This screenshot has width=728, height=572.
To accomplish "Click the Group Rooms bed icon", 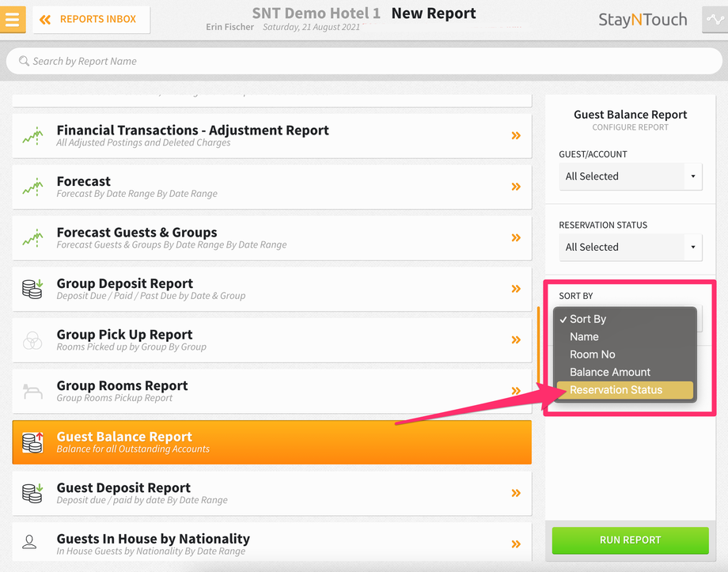I will [x=32, y=392].
